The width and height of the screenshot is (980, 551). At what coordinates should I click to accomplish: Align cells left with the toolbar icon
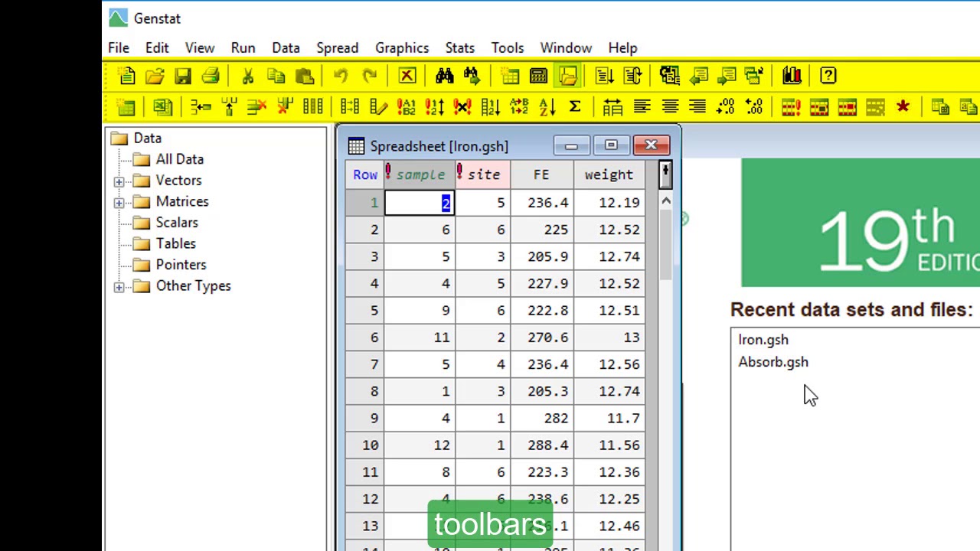point(642,107)
